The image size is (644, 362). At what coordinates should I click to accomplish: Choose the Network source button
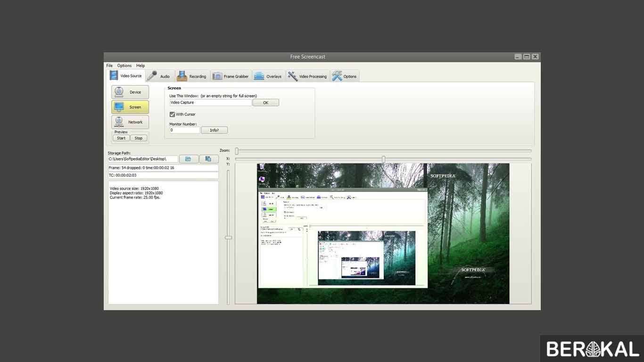pos(130,122)
